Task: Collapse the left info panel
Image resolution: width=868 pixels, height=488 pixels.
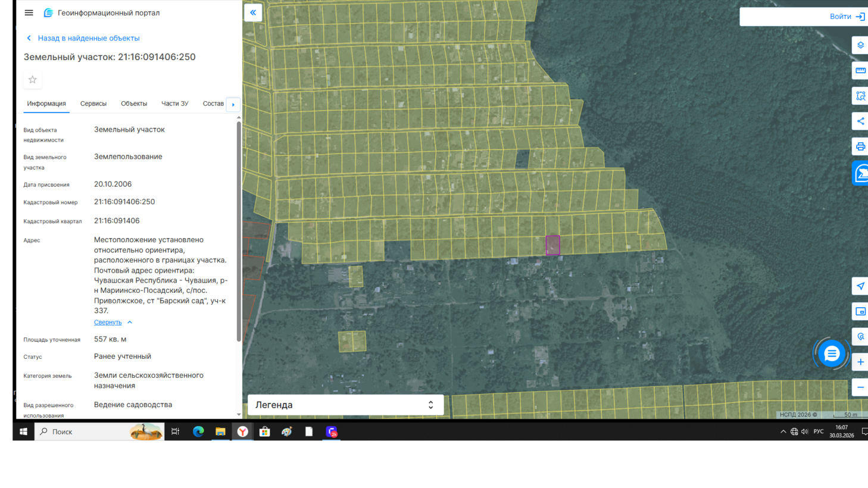Action: (253, 12)
